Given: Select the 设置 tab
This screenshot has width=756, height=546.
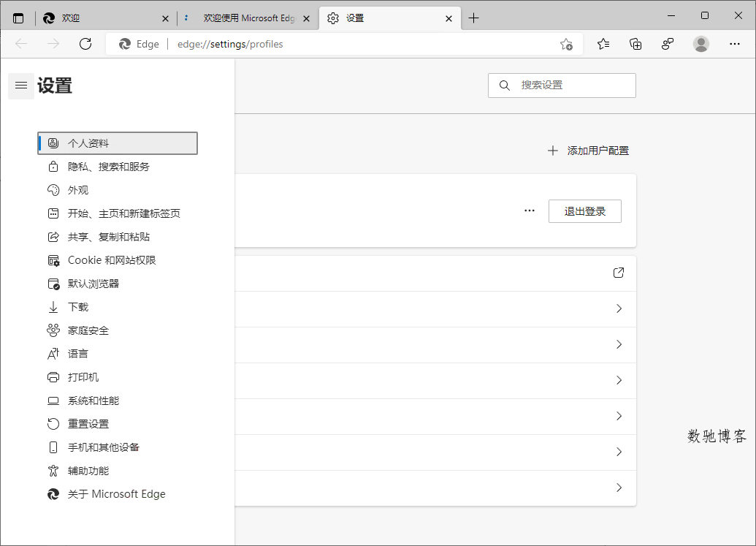Looking at the screenshot, I should tap(390, 18).
